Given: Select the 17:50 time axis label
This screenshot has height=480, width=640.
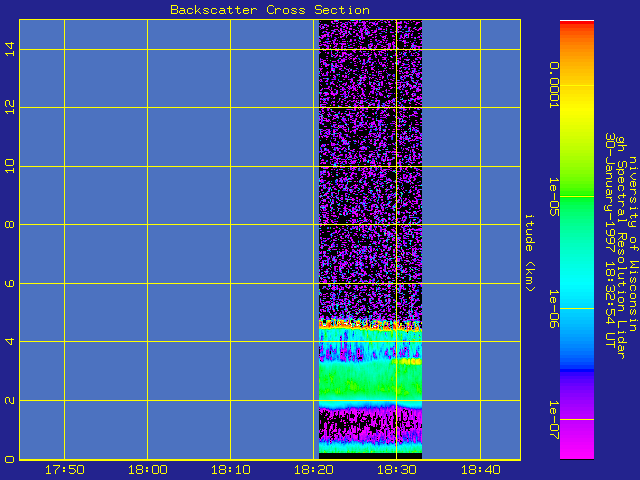Looking at the screenshot, I should (64, 470).
